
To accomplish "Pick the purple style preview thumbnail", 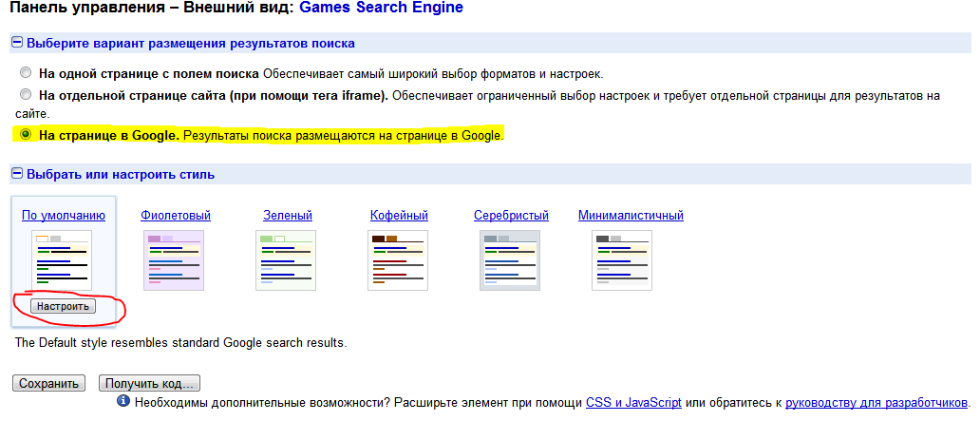I will tap(174, 260).
